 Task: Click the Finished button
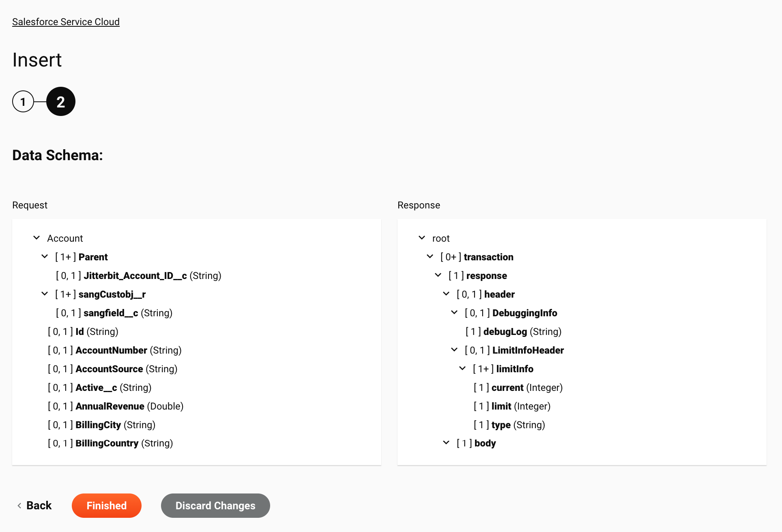[x=106, y=505]
